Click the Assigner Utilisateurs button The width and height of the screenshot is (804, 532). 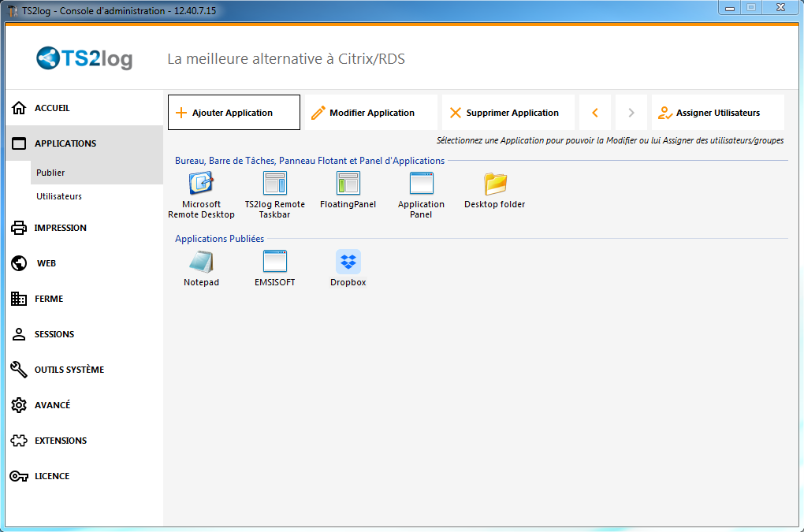click(718, 112)
